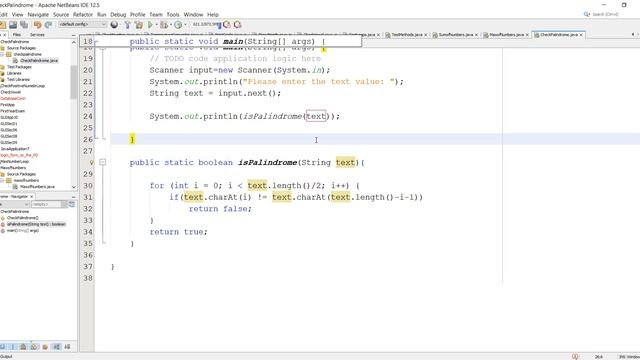
Task: Click Projects panel scroll down arrow
Action: pos(73,187)
